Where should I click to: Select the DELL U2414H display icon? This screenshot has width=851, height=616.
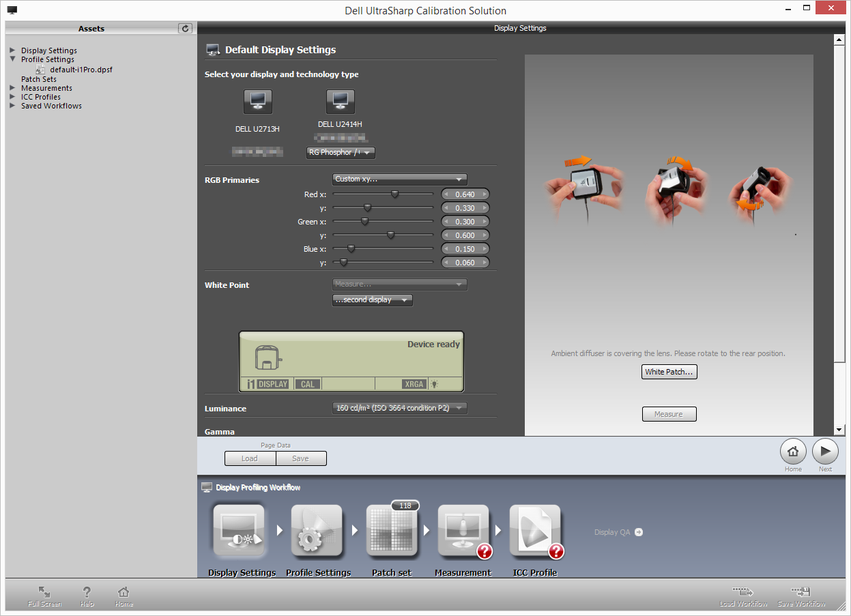341,102
